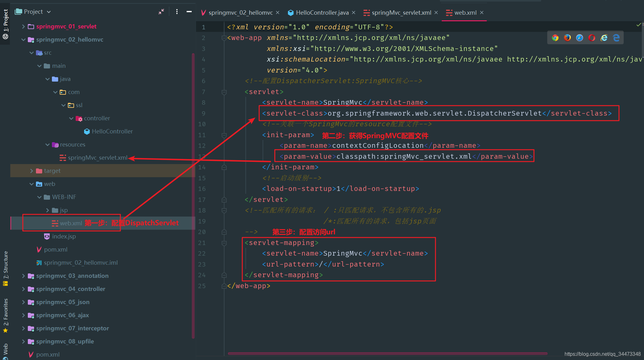This screenshot has height=360, width=644.
Task: Fold the comment block at line 18
Action: coord(224,211)
